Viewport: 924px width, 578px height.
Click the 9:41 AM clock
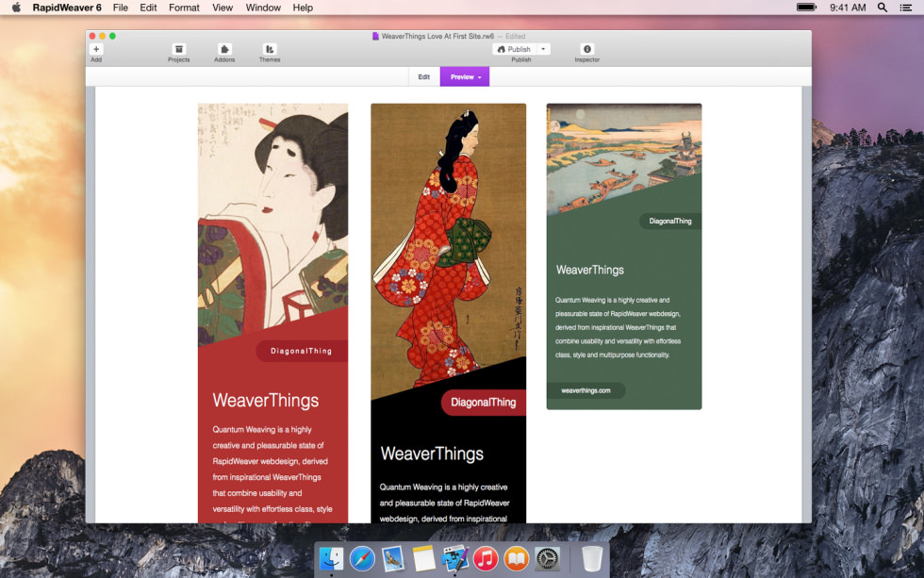click(848, 8)
